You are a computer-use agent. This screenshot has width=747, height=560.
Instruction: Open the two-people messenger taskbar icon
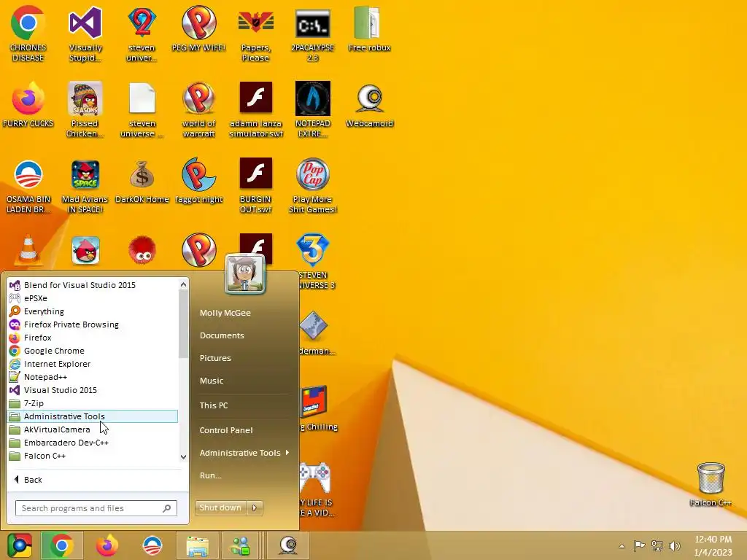click(241, 545)
